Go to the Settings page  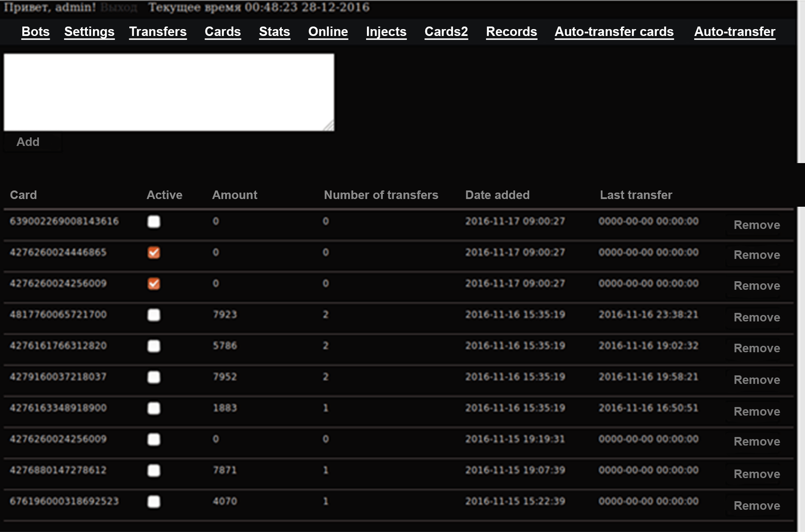pos(89,32)
